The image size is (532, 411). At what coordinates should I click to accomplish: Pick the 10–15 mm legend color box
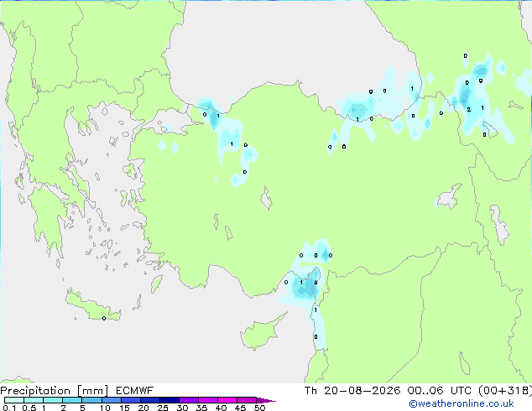[x=112, y=400]
